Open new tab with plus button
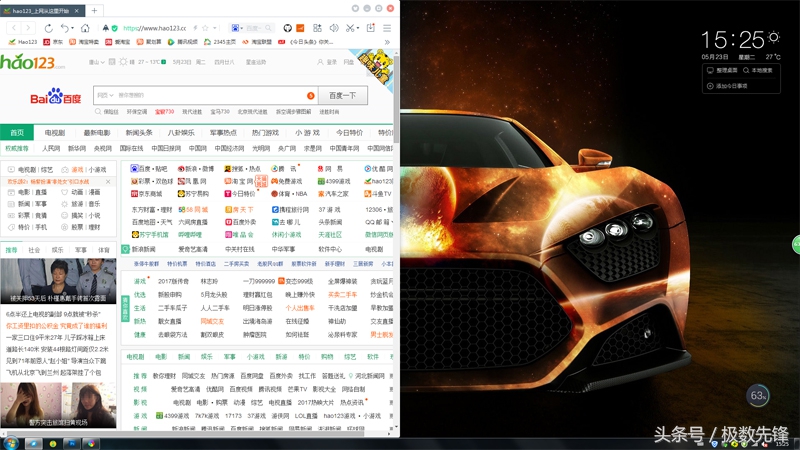 tap(94, 10)
